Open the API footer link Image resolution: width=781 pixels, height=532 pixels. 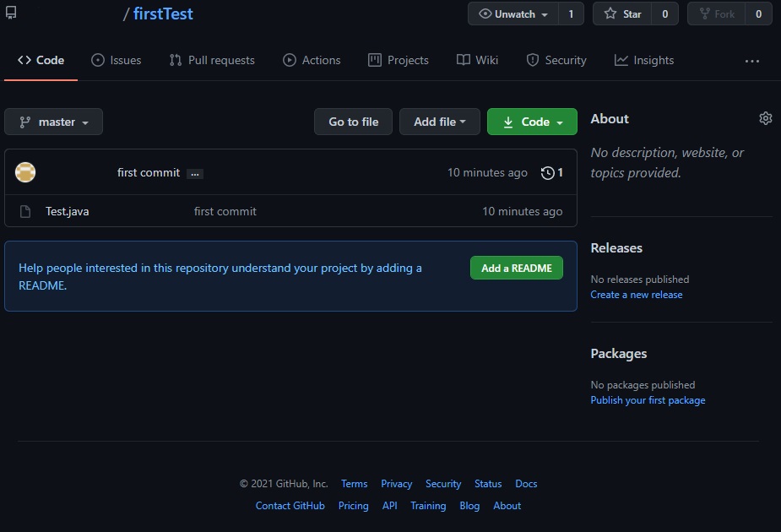[x=389, y=506]
